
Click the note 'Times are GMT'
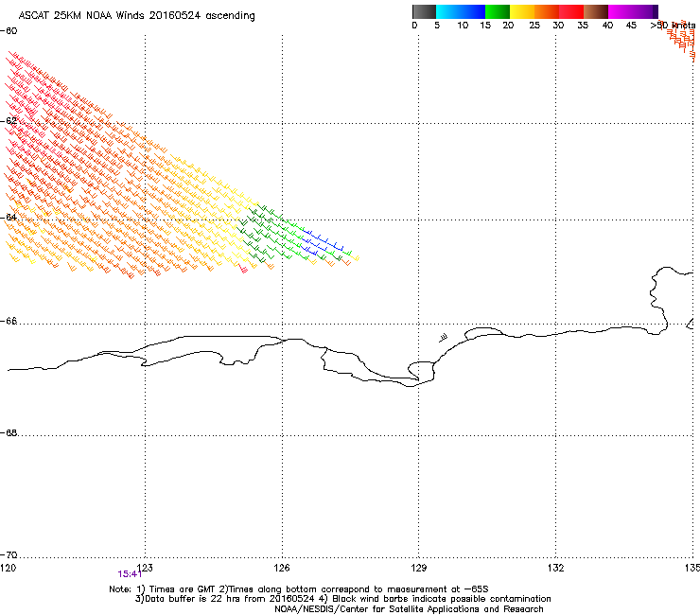183,589
